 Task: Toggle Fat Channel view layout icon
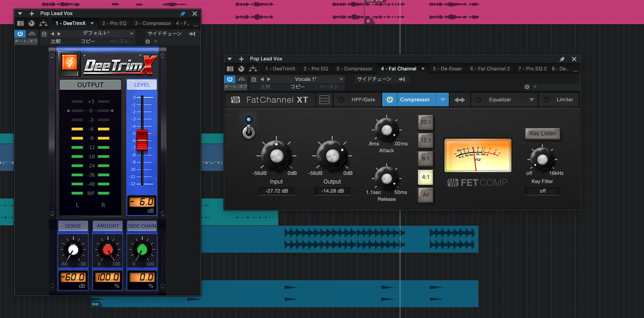[x=324, y=100]
